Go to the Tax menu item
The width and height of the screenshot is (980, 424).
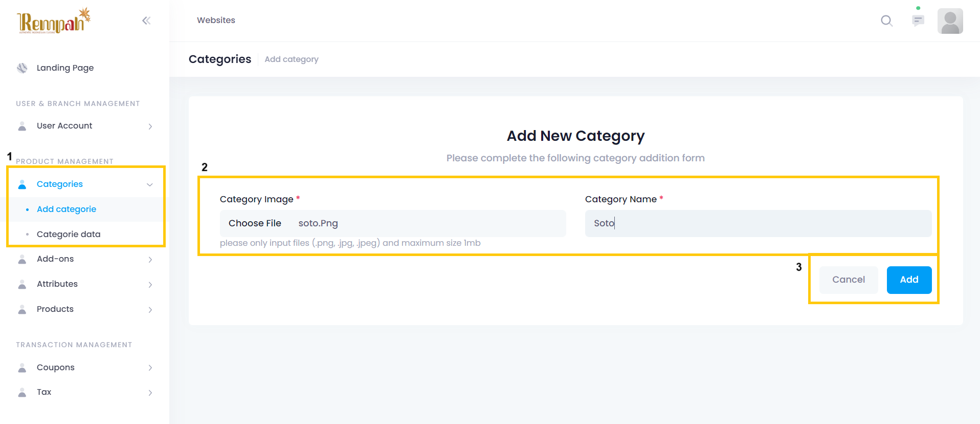coord(44,392)
